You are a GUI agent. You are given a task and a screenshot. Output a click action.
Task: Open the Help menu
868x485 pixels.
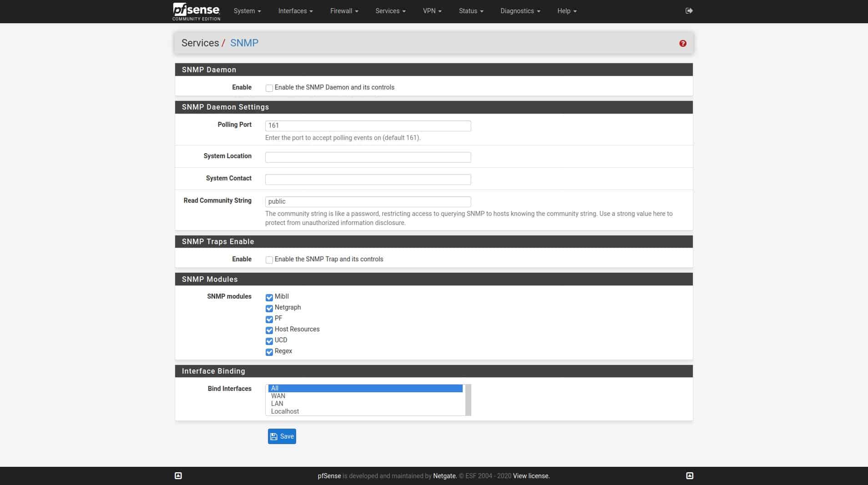click(x=567, y=11)
